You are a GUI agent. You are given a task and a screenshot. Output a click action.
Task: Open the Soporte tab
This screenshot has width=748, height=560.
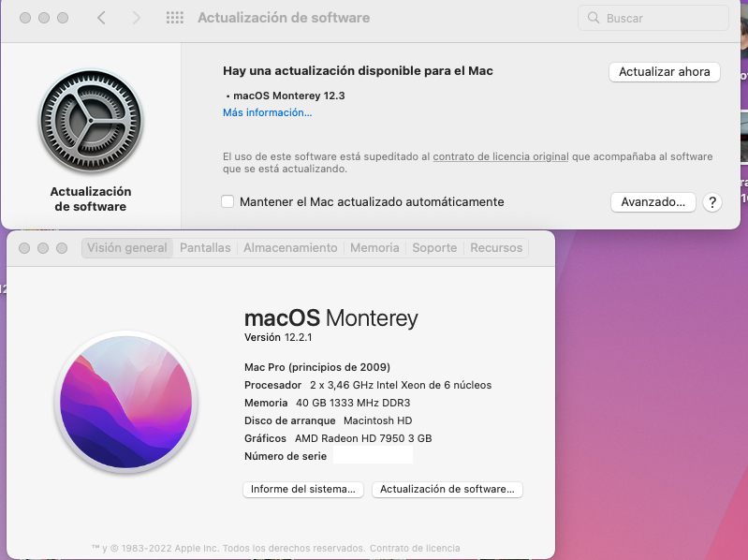(x=434, y=248)
